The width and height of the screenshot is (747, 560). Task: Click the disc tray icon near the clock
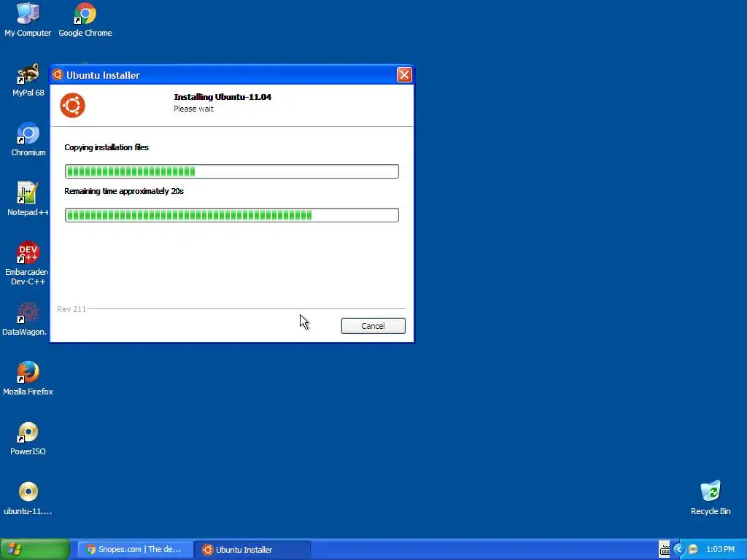click(693, 550)
